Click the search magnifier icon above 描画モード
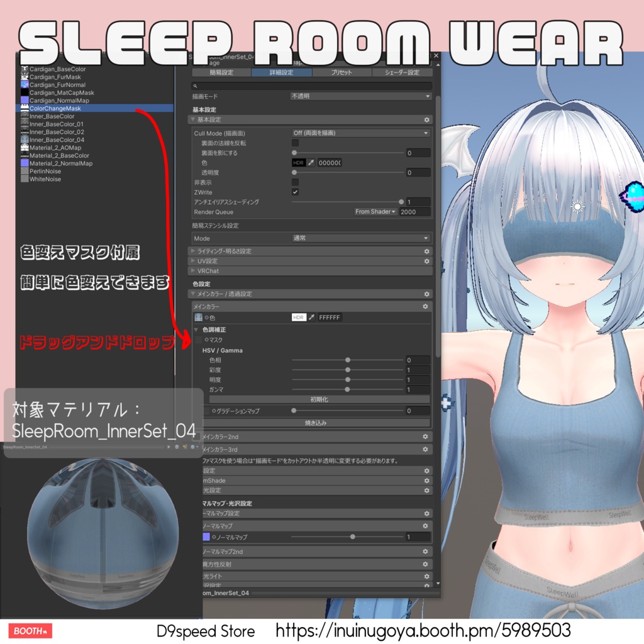 click(x=195, y=86)
